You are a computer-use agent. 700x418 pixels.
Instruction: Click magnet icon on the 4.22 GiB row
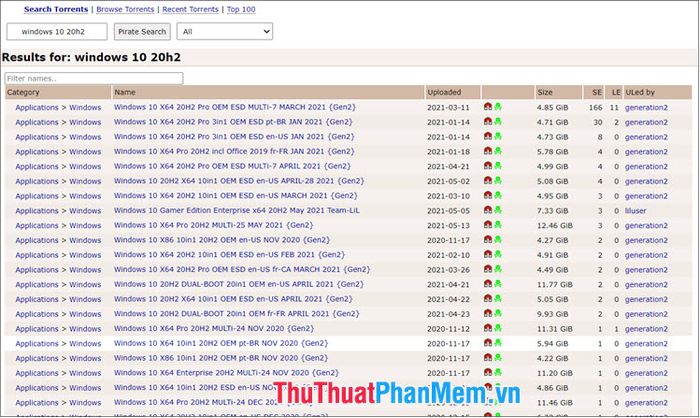488,357
